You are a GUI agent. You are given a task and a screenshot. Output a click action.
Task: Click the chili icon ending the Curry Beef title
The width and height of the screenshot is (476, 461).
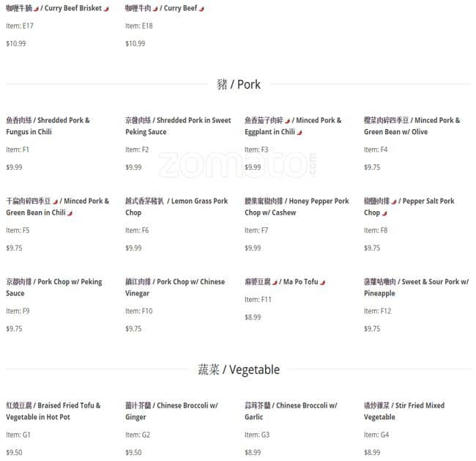202,9
